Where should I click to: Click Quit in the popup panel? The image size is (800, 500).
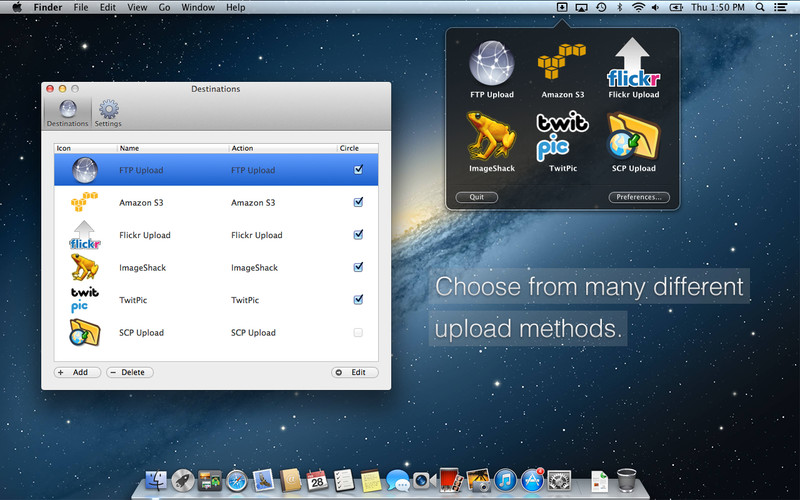[477, 197]
